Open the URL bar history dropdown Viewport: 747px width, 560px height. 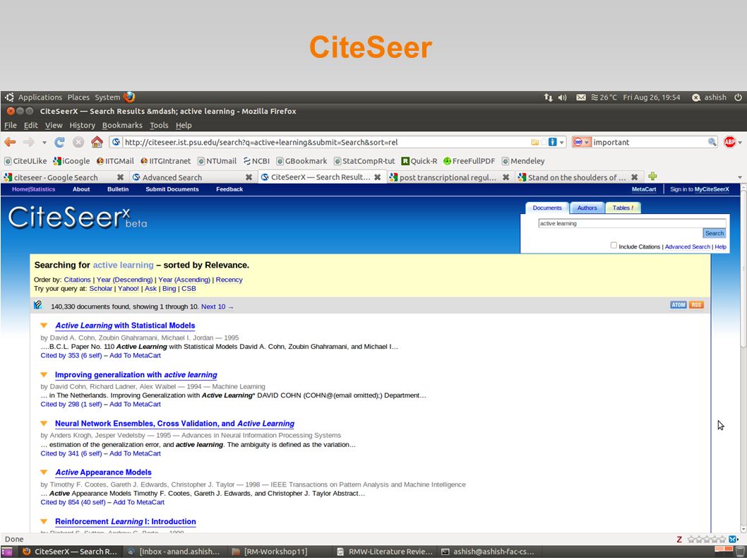[x=562, y=142]
